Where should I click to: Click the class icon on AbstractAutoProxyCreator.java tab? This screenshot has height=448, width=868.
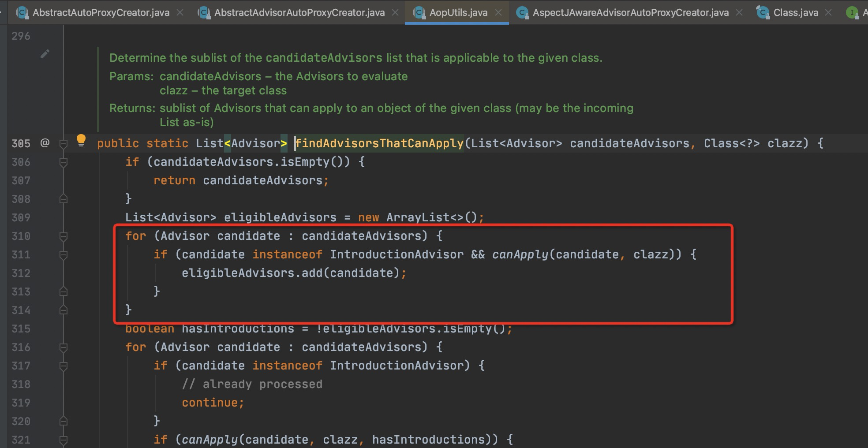(x=22, y=12)
